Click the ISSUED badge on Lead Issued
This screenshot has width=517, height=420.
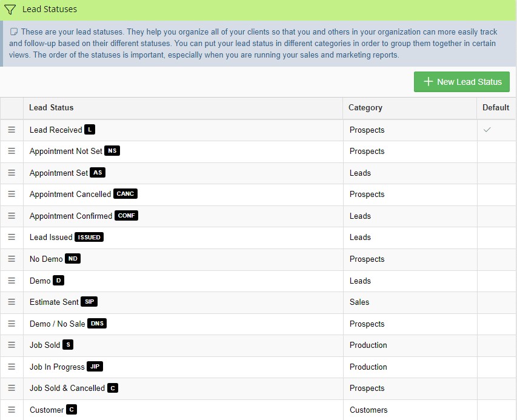click(x=89, y=237)
